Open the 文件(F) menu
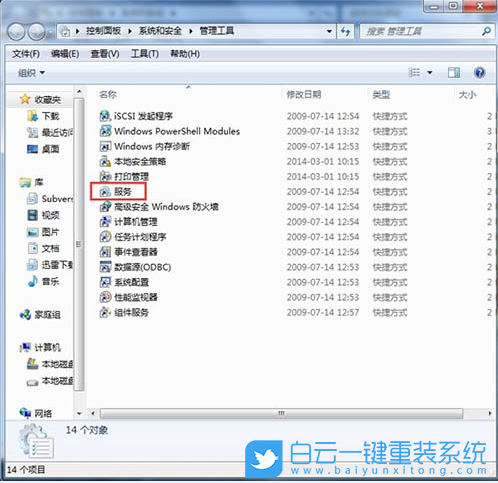This screenshot has width=498, height=483. [26, 54]
